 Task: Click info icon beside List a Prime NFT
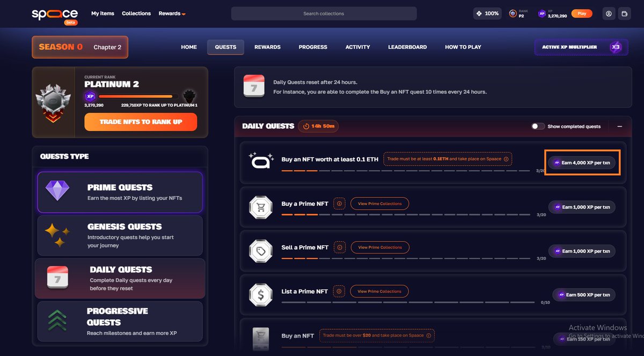tap(339, 291)
